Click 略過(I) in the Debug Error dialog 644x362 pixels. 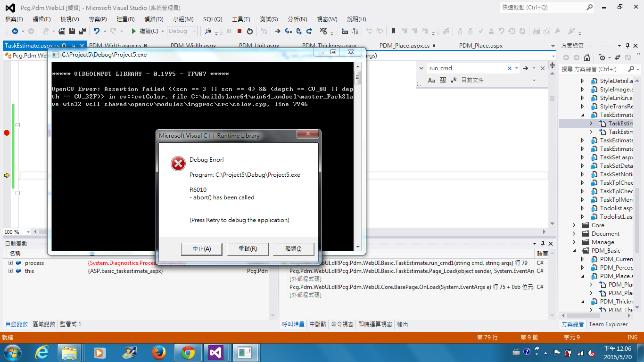click(294, 249)
